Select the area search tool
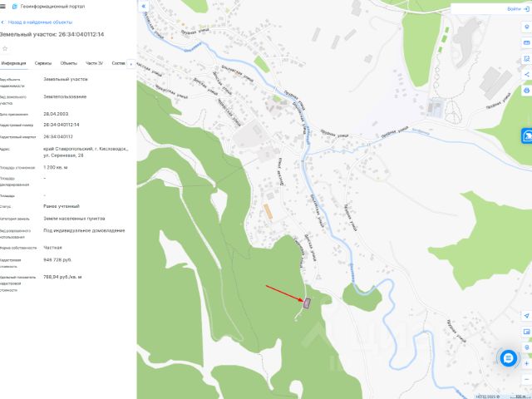 [x=526, y=59]
